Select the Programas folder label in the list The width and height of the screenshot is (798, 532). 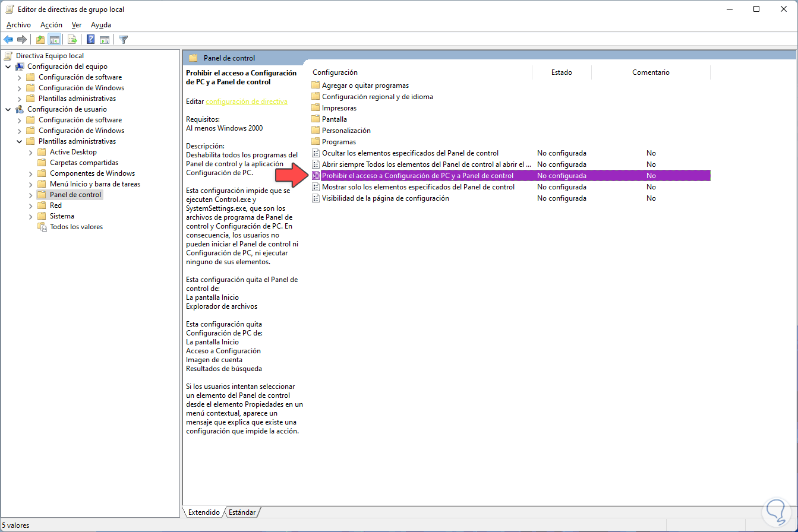(x=339, y=142)
